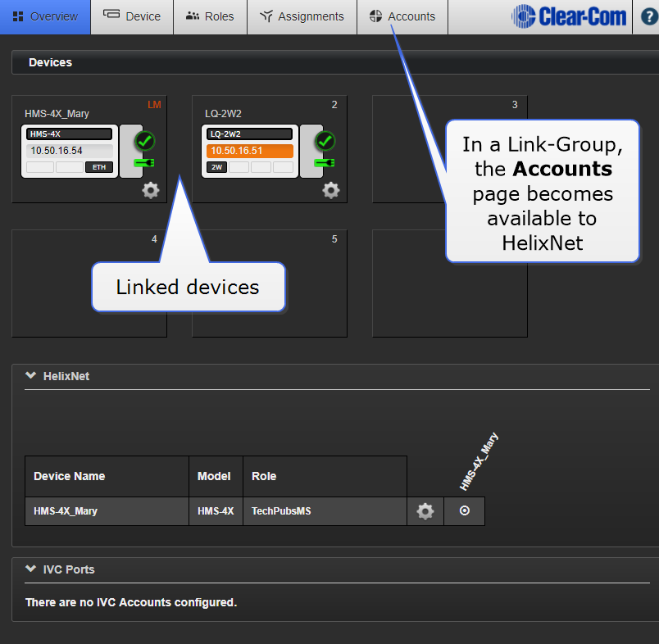Image resolution: width=659 pixels, height=644 pixels.
Task: Go to the Assignments tab
Action: tap(302, 16)
